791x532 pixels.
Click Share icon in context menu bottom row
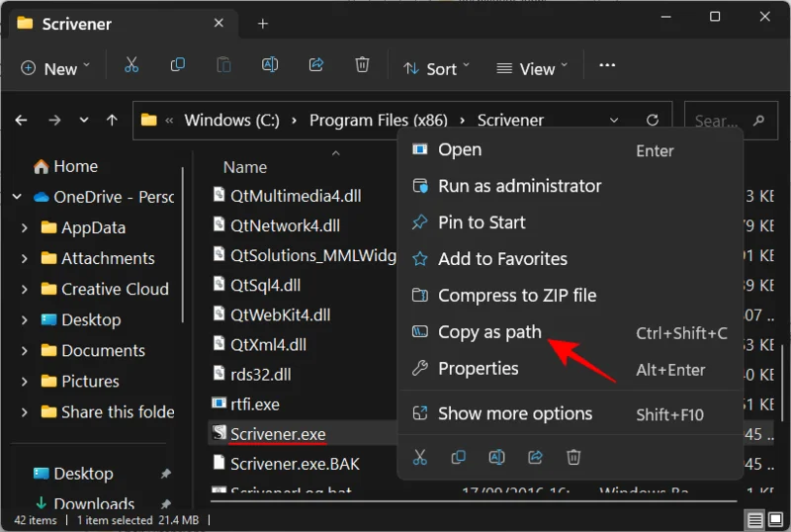point(535,457)
